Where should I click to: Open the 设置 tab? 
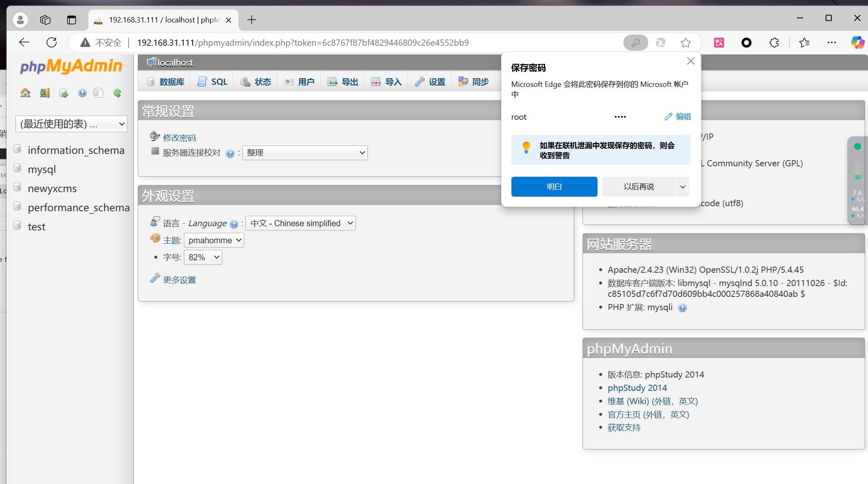point(430,82)
